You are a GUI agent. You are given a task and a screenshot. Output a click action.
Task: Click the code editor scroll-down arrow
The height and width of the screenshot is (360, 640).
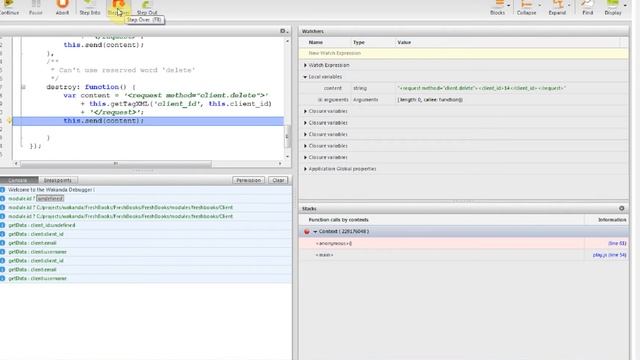[x=287, y=157]
